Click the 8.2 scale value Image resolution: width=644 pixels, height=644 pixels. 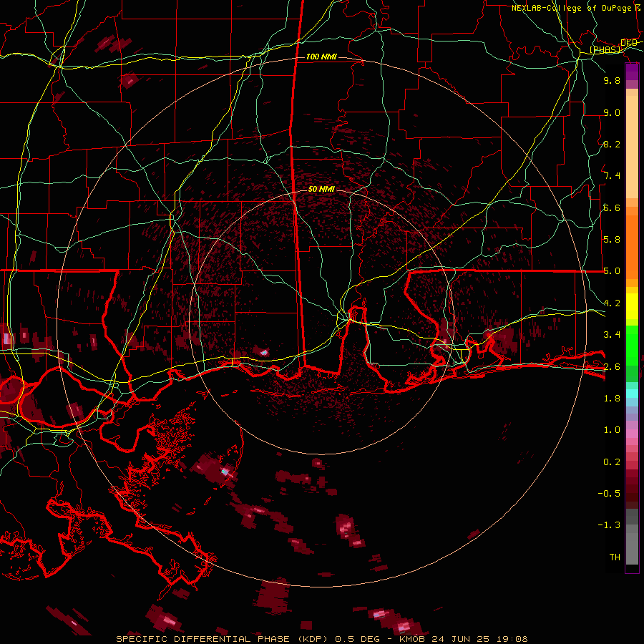612,144
